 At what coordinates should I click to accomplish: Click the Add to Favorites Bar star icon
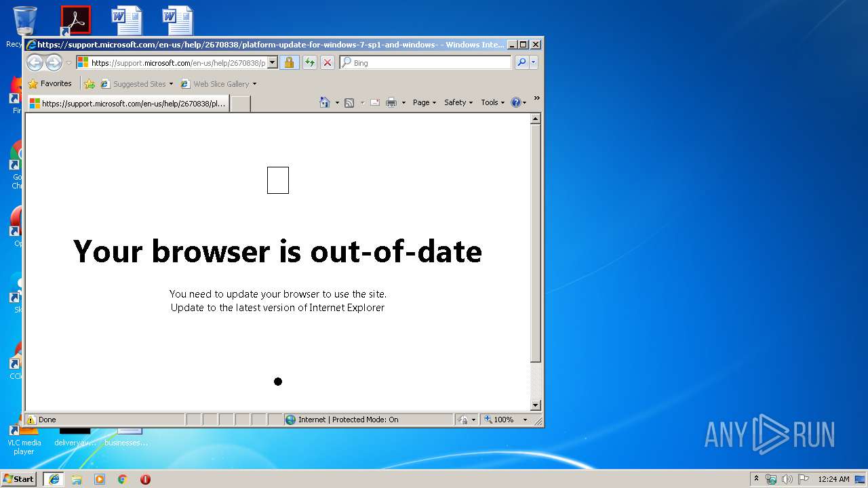pyautogui.click(x=89, y=84)
